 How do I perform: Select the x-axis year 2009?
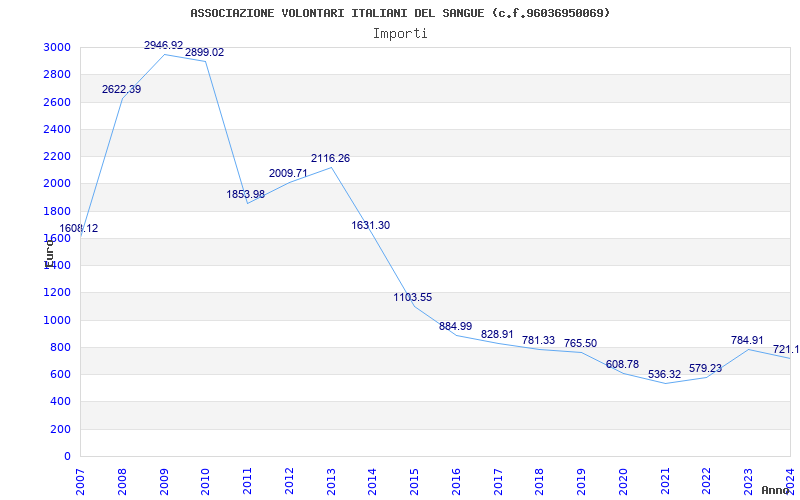click(164, 481)
